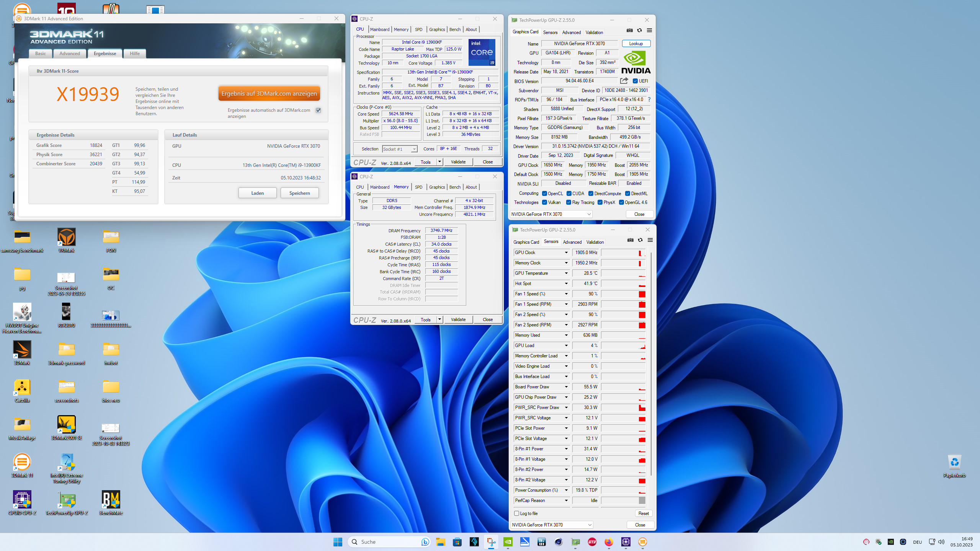Open Tools dropdown arrow in top CPU-Z
The image size is (980, 551).
tap(439, 162)
